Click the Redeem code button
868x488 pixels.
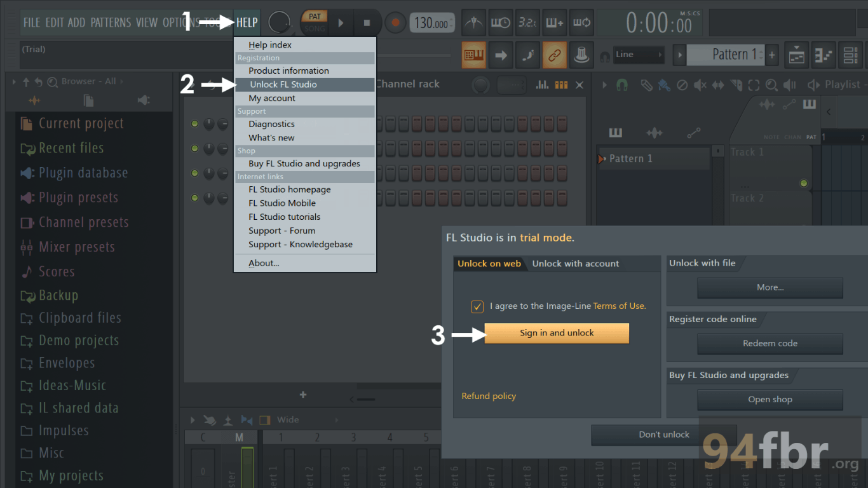[x=770, y=344]
